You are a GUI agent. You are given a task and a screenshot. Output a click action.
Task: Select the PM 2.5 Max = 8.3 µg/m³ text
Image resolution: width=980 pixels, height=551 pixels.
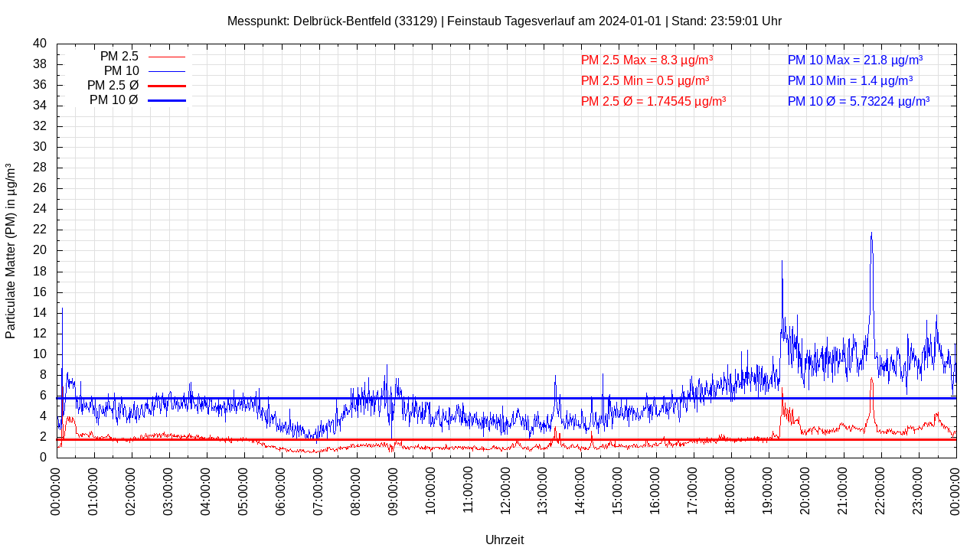(647, 60)
